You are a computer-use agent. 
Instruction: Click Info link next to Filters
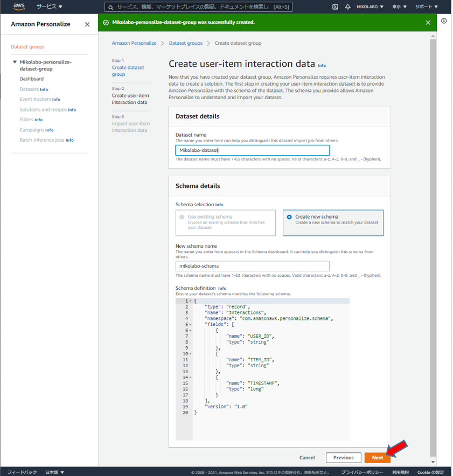pos(39,120)
